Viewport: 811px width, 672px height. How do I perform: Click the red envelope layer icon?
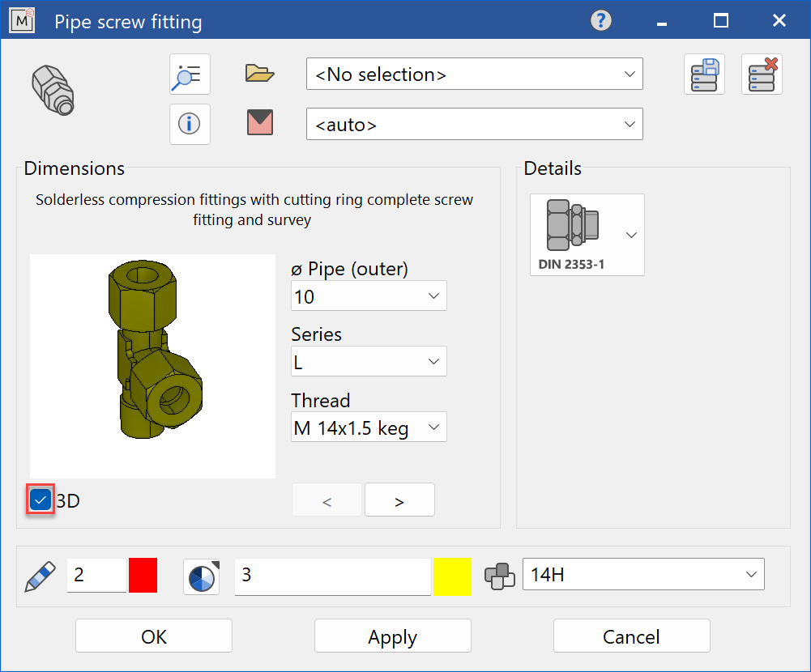tap(259, 122)
